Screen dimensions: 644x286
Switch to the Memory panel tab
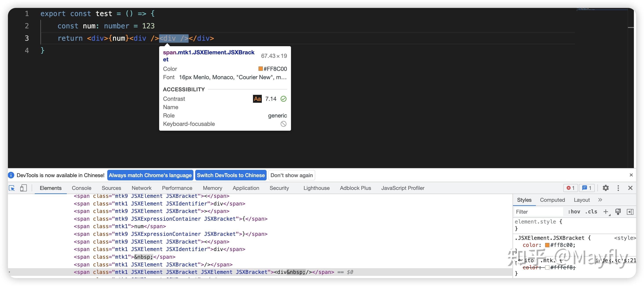[212, 188]
